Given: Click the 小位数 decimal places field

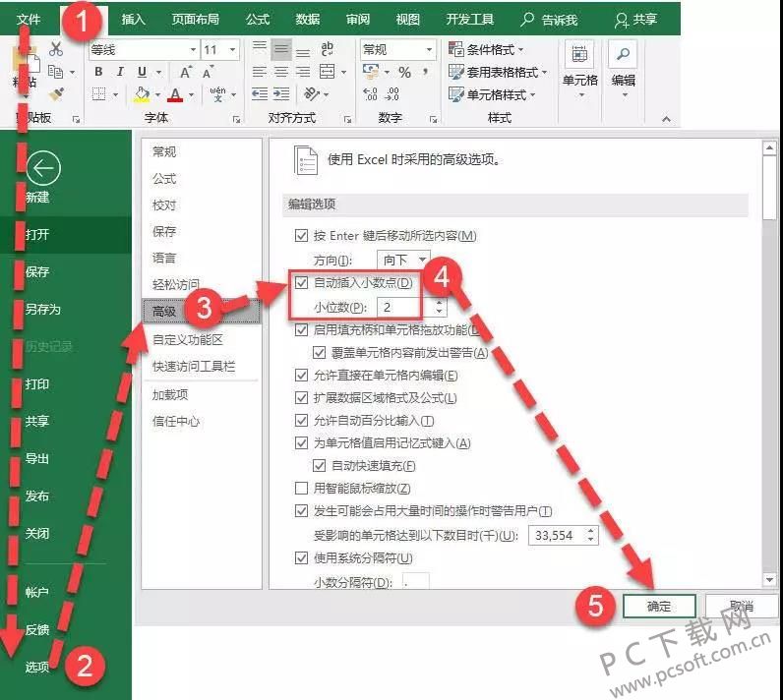Looking at the screenshot, I should 405,308.
